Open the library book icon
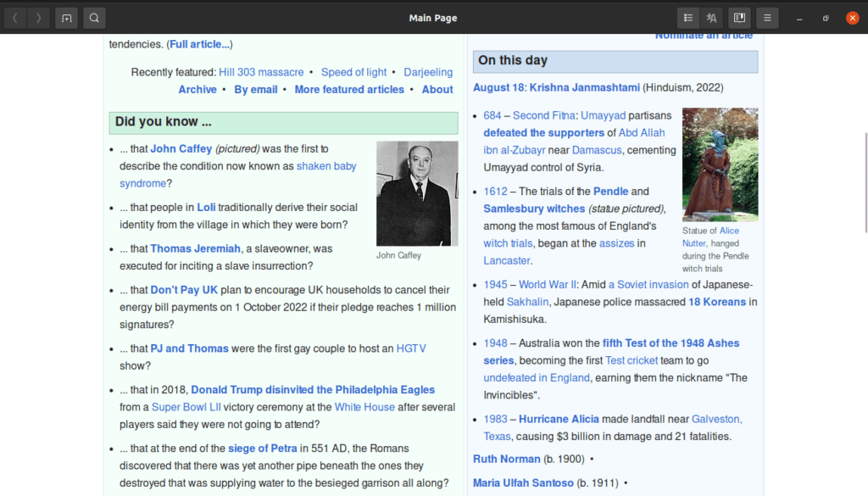 [739, 18]
